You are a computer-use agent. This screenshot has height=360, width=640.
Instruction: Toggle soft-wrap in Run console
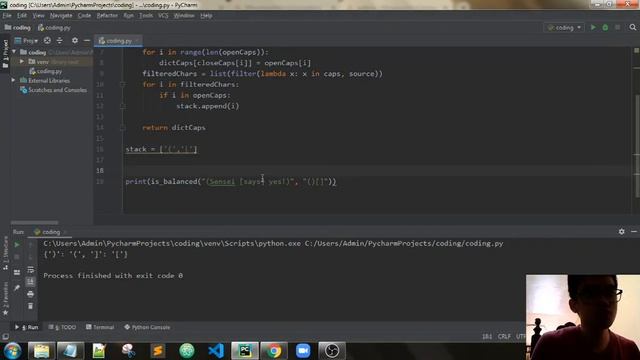(x=31, y=270)
